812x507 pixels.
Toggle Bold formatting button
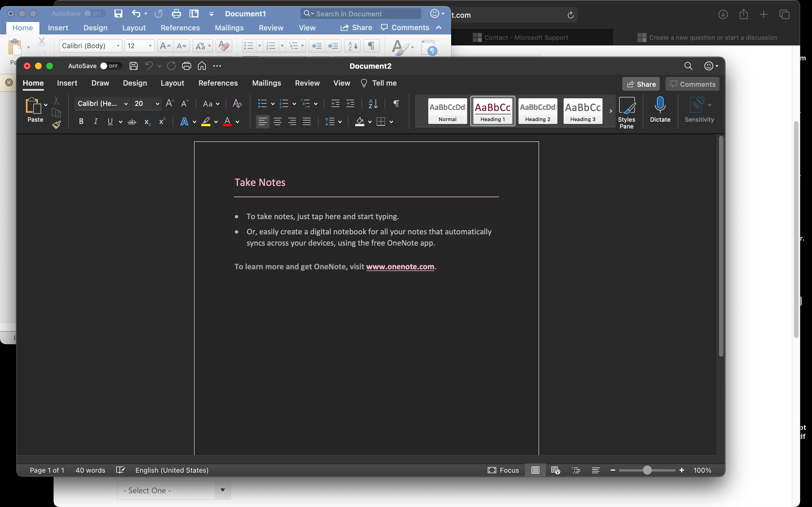coord(81,121)
